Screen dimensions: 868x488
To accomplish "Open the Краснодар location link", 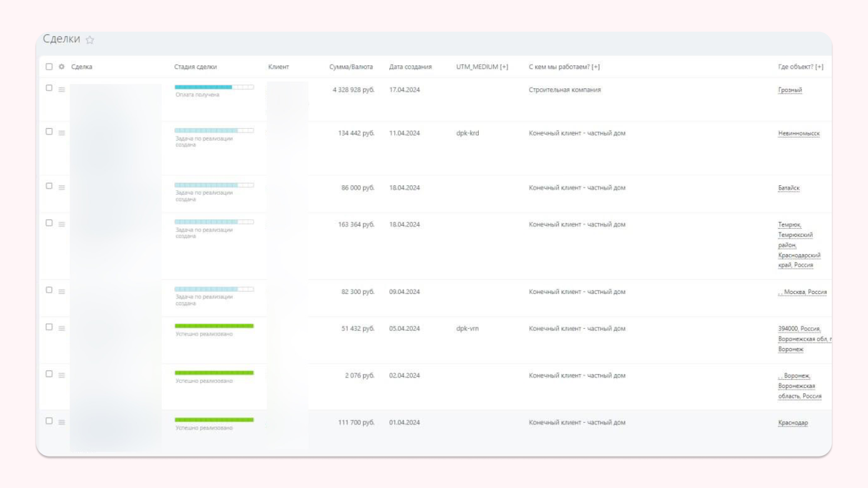I will point(793,422).
